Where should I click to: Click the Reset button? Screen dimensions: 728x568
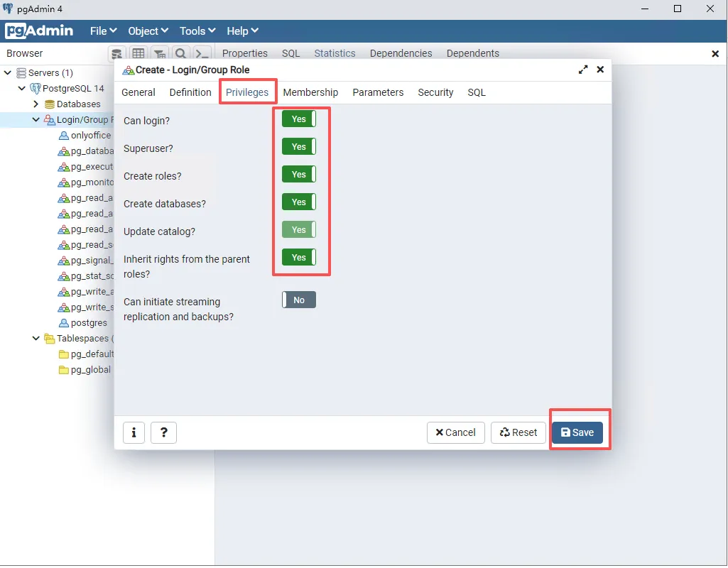click(518, 433)
